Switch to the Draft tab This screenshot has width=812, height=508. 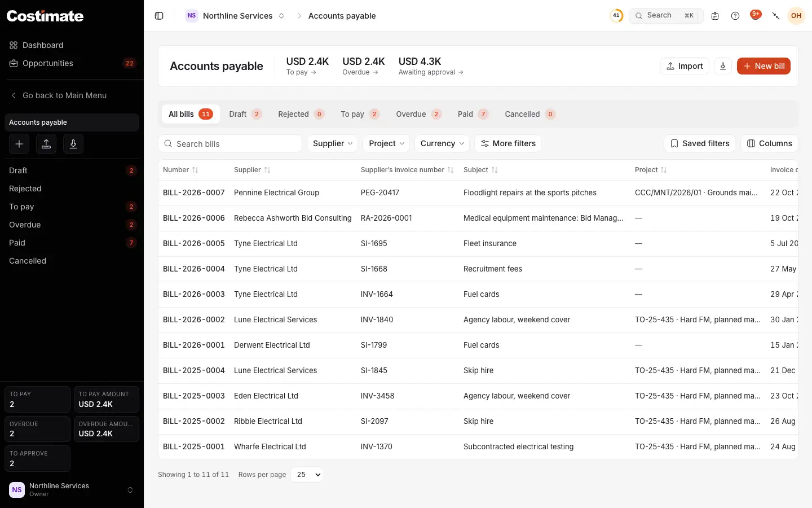pos(245,114)
